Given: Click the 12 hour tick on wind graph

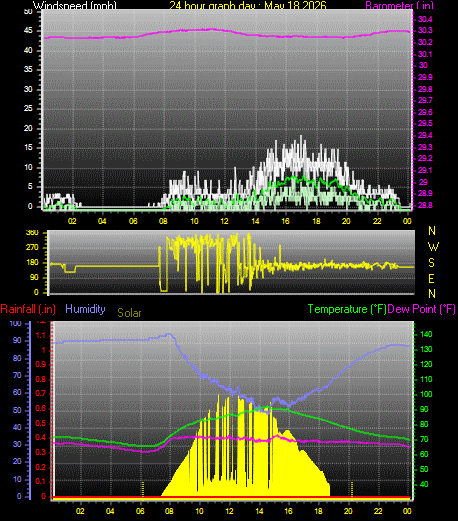Looking at the screenshot, I should 225,221.
